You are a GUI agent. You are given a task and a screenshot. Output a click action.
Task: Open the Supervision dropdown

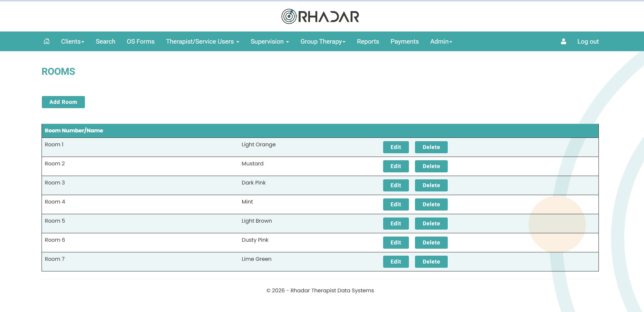point(270,41)
